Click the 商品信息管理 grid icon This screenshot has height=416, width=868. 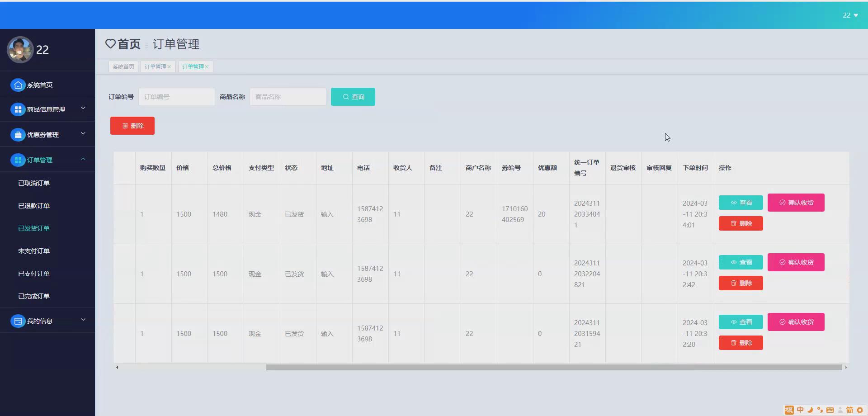pyautogui.click(x=18, y=109)
